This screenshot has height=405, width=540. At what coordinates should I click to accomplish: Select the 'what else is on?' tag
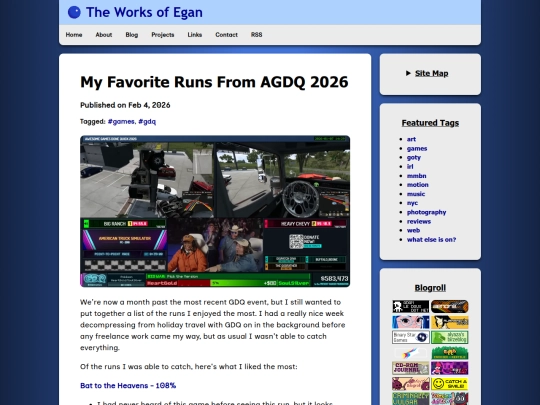coord(431,240)
